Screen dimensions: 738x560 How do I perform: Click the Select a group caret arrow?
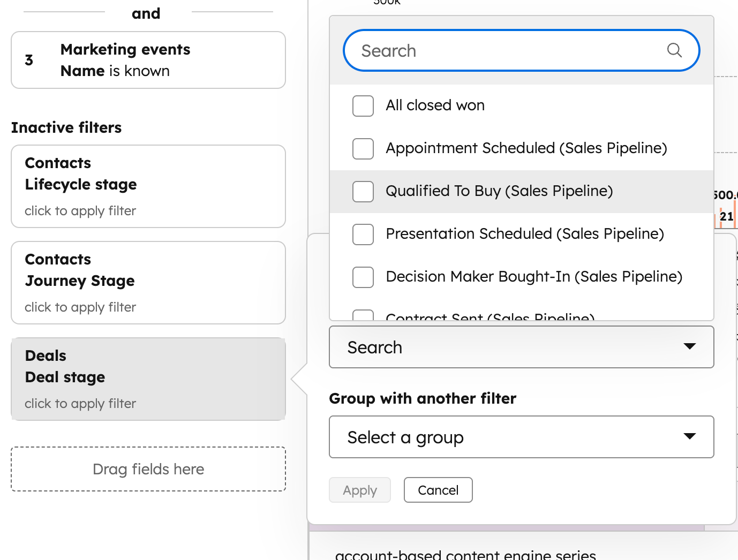pyautogui.click(x=690, y=437)
